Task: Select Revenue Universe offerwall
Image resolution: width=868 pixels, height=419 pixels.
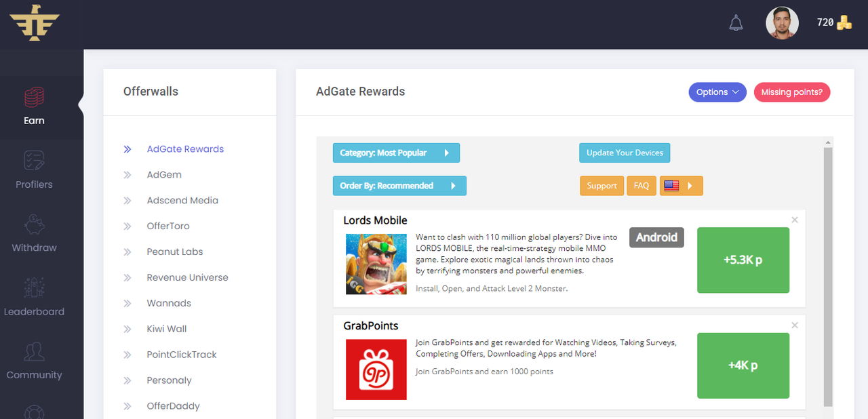Action: pos(187,278)
